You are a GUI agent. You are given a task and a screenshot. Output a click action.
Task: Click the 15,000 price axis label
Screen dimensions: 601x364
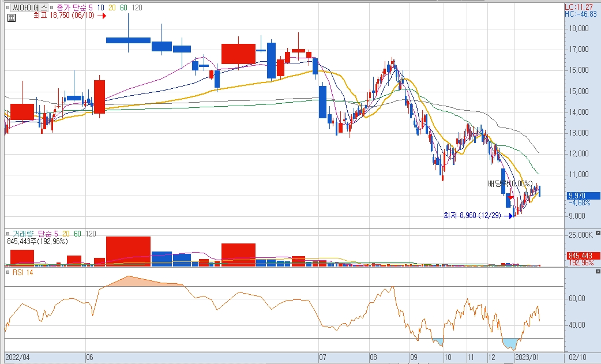pyautogui.click(x=579, y=91)
